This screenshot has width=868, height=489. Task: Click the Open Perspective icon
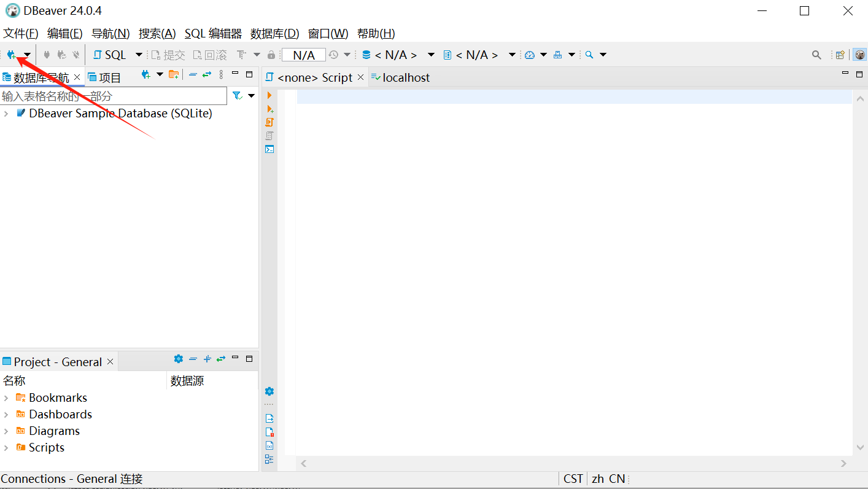pyautogui.click(x=840, y=55)
